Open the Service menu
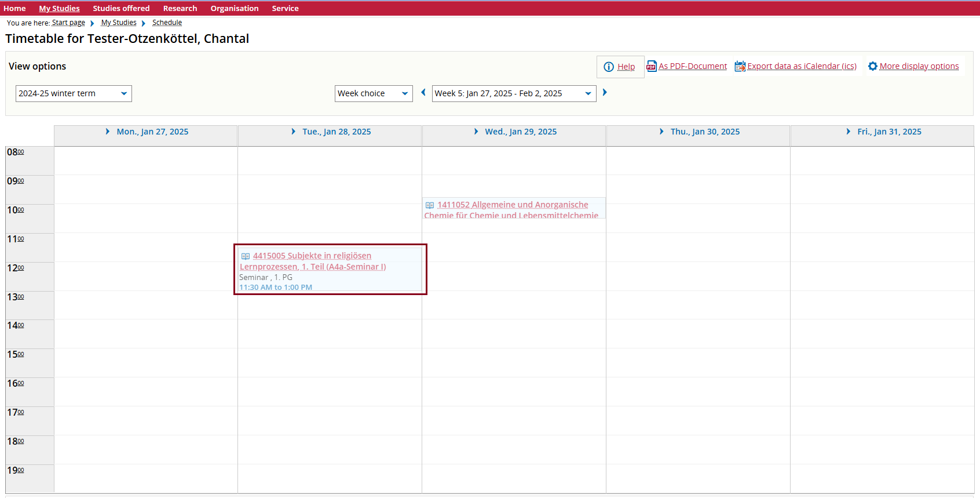 click(286, 8)
